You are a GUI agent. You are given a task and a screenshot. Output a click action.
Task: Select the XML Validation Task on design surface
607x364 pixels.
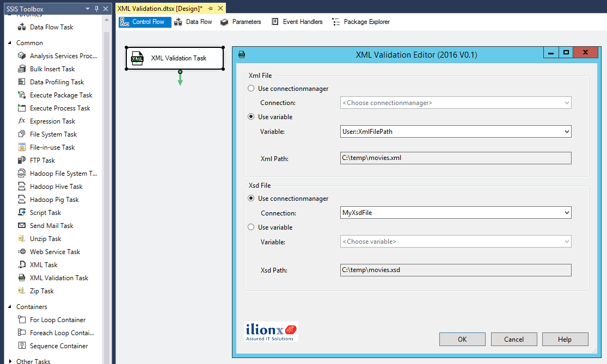click(x=175, y=58)
